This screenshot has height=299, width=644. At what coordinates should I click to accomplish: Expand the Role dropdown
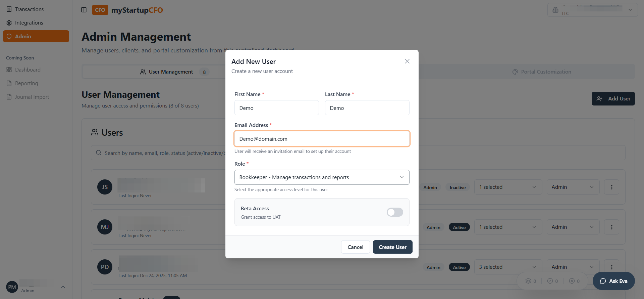pos(322,177)
